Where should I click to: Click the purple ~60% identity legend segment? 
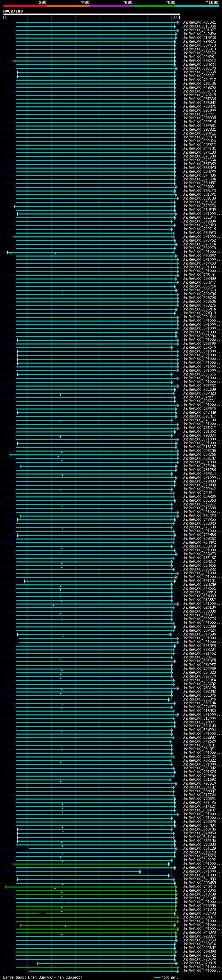[111, 7]
